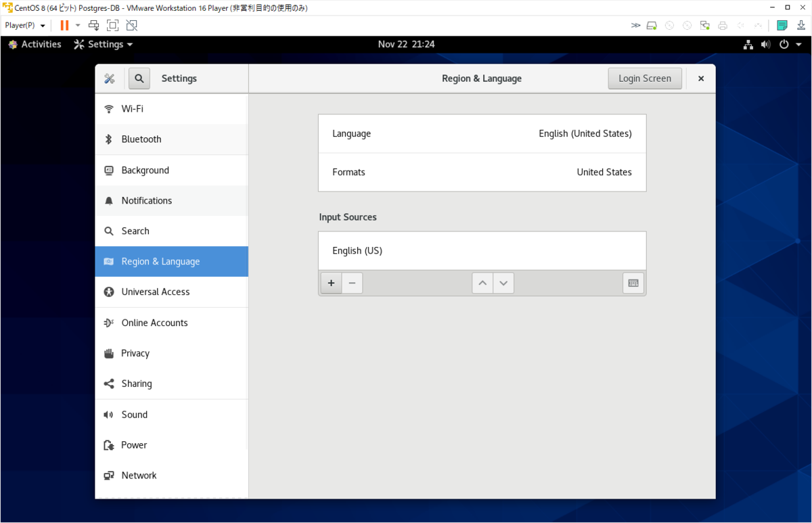812x523 pixels.
Task: Click the VMware hard disk device icon
Action: pos(652,26)
